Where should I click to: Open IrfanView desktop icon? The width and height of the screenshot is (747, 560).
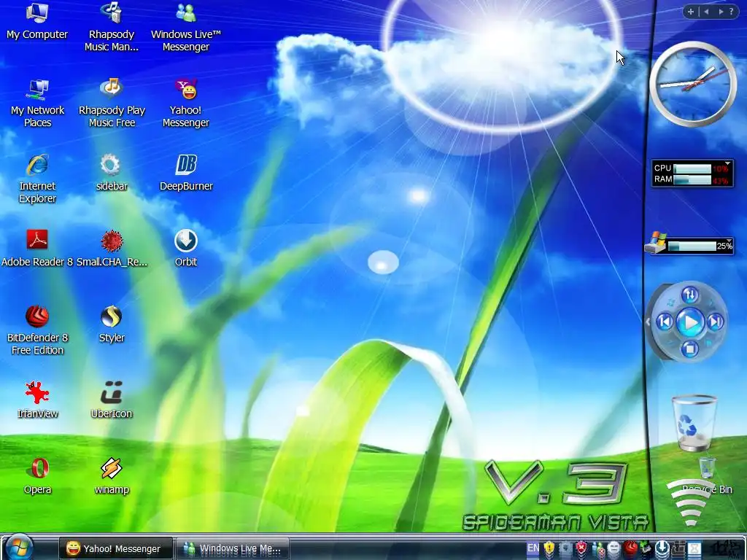37,400
